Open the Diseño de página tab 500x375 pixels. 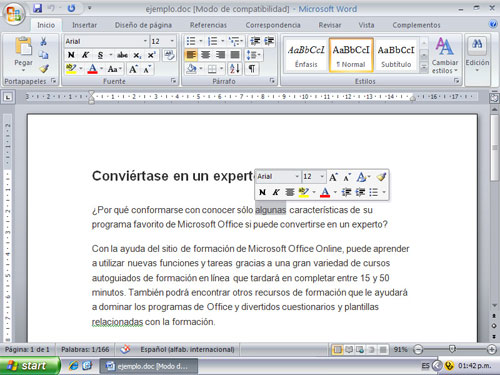(x=143, y=25)
